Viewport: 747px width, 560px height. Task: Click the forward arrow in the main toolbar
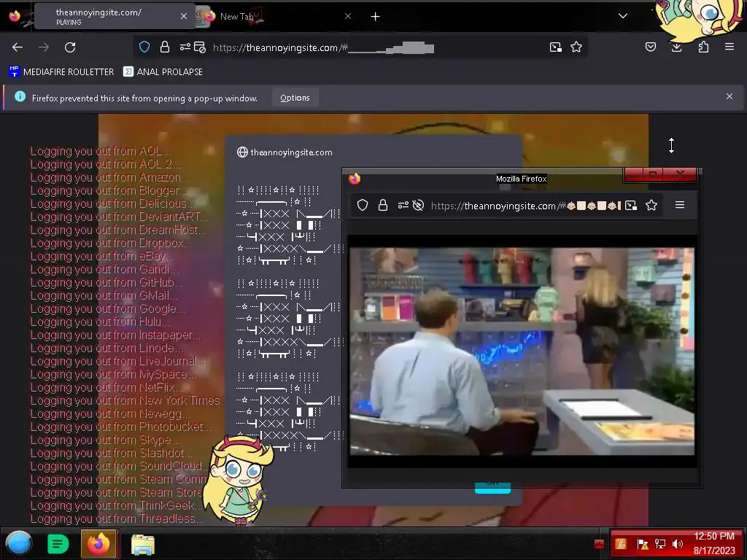(x=44, y=47)
